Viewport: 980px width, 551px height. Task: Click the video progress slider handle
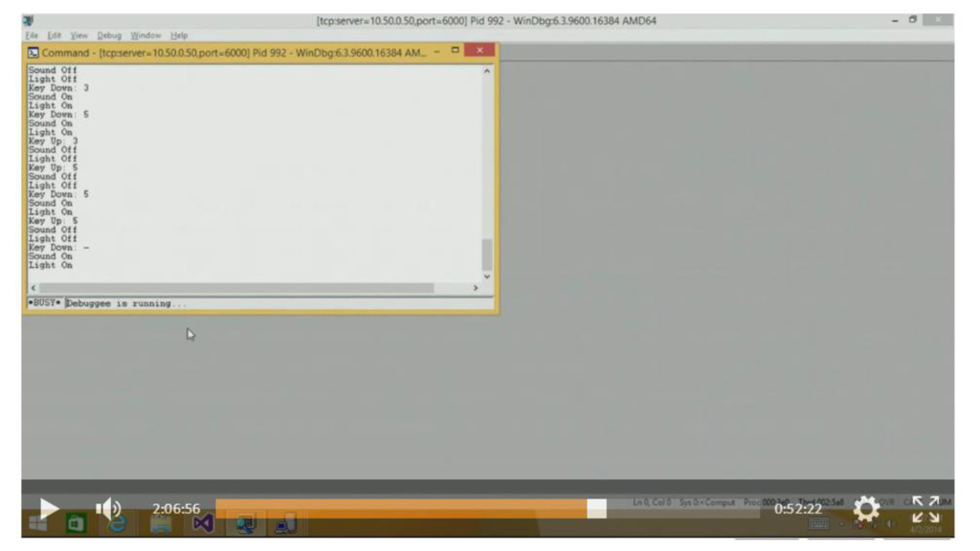[x=596, y=508]
